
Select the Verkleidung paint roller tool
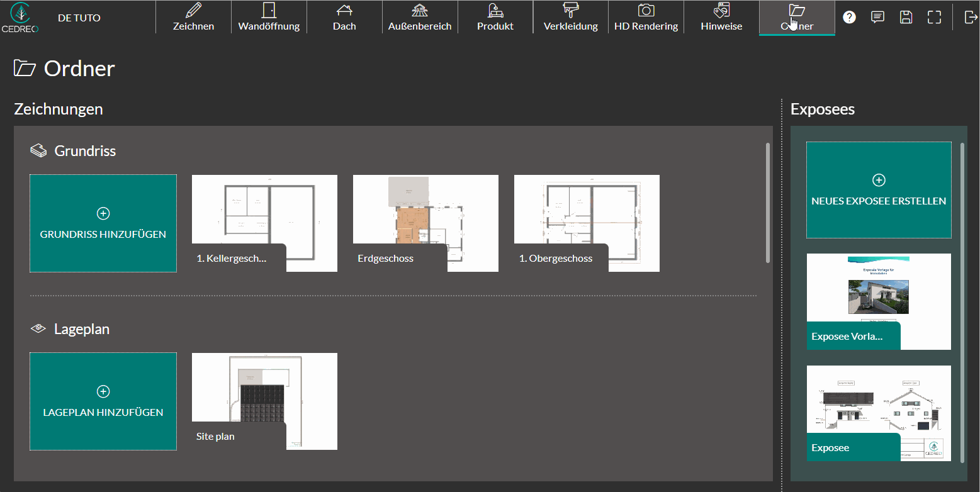571,18
